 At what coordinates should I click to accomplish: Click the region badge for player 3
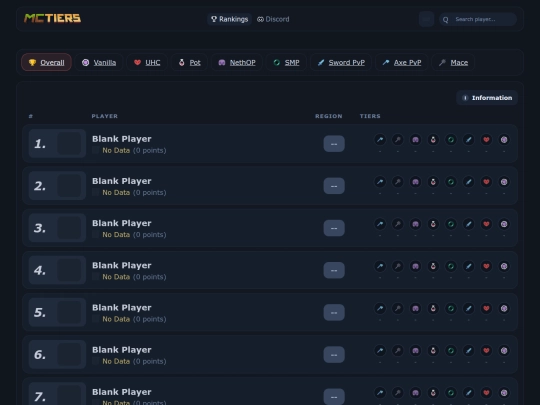(334, 228)
